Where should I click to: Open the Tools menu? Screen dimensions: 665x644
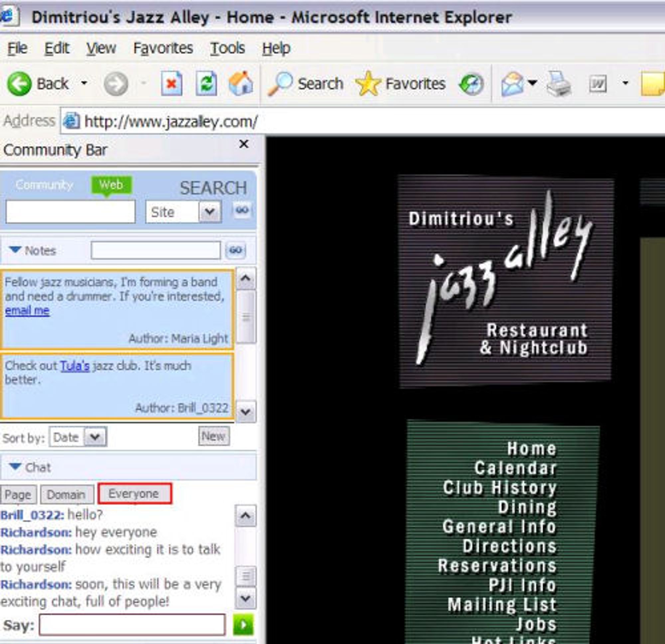click(227, 48)
